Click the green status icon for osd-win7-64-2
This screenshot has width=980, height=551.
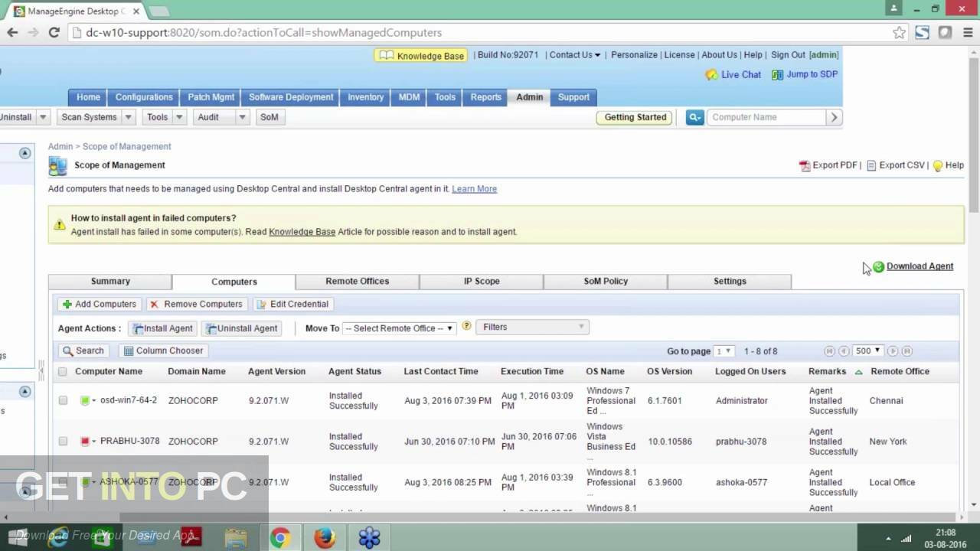85,400
